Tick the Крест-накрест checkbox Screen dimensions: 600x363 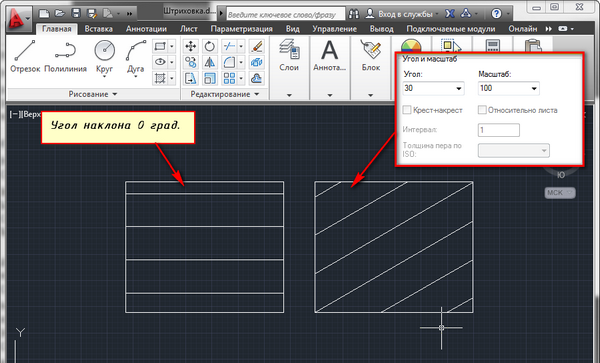pyautogui.click(x=407, y=110)
